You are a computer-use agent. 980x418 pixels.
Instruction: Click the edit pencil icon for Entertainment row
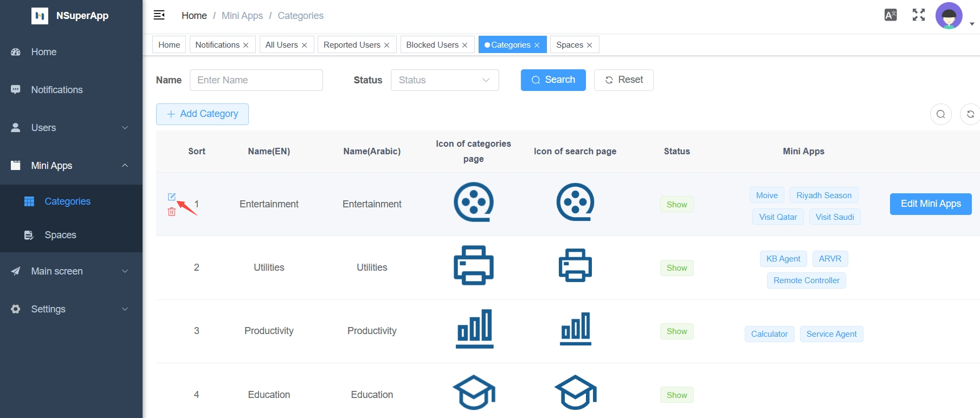pos(171,197)
